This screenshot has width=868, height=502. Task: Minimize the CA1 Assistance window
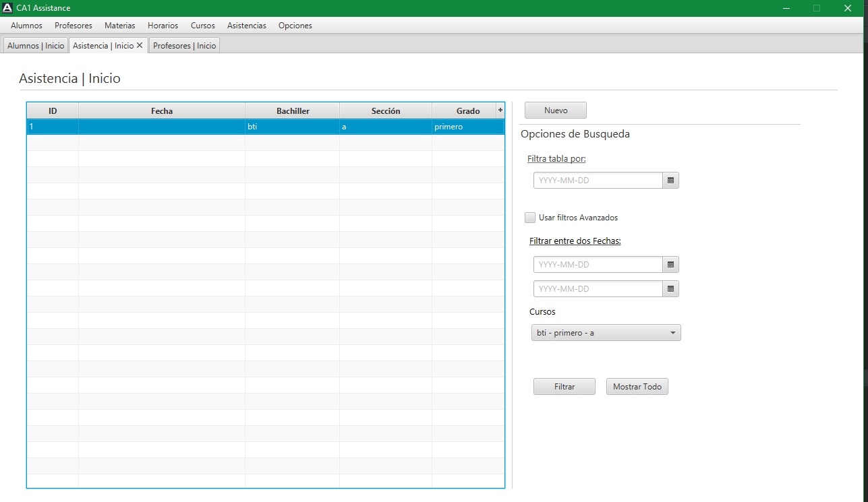tap(786, 8)
